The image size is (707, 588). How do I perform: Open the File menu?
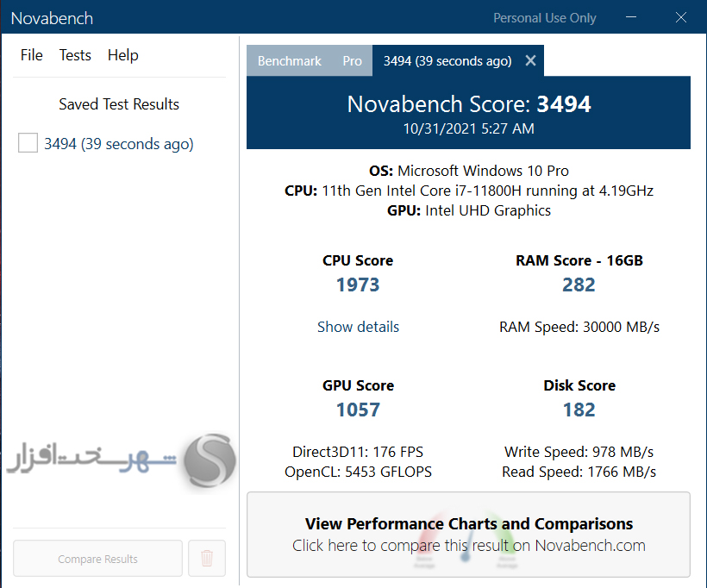pyautogui.click(x=32, y=55)
